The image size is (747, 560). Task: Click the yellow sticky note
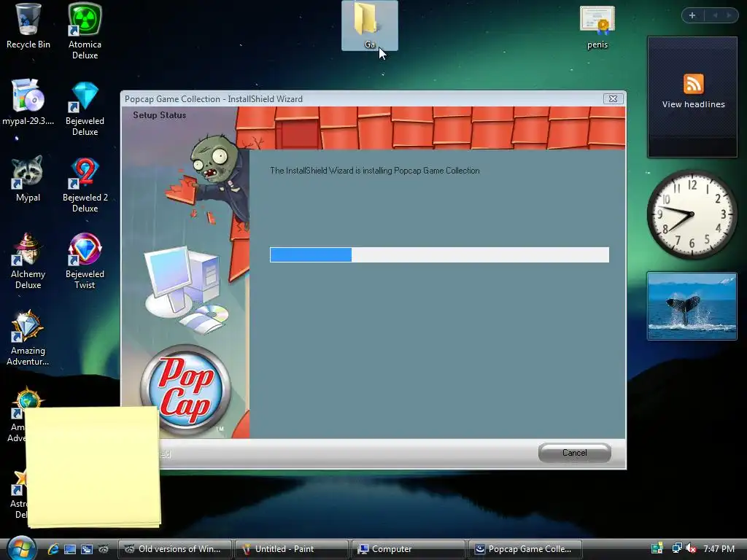point(93,467)
